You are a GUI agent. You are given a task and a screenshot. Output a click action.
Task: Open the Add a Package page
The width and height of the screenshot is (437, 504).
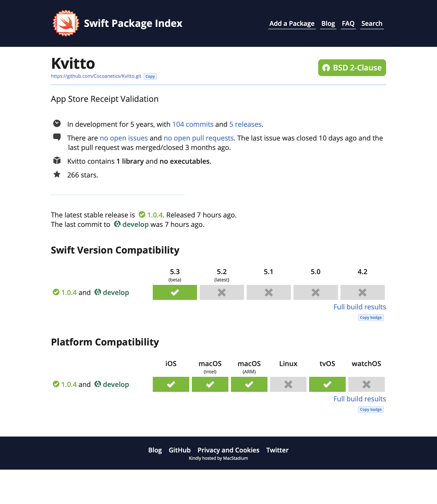(292, 23)
